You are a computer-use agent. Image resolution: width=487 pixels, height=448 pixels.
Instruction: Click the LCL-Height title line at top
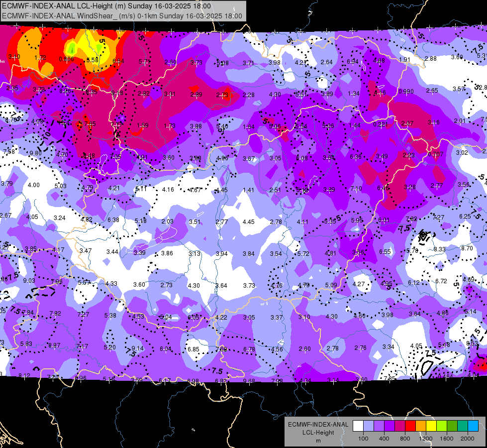click(106, 6)
